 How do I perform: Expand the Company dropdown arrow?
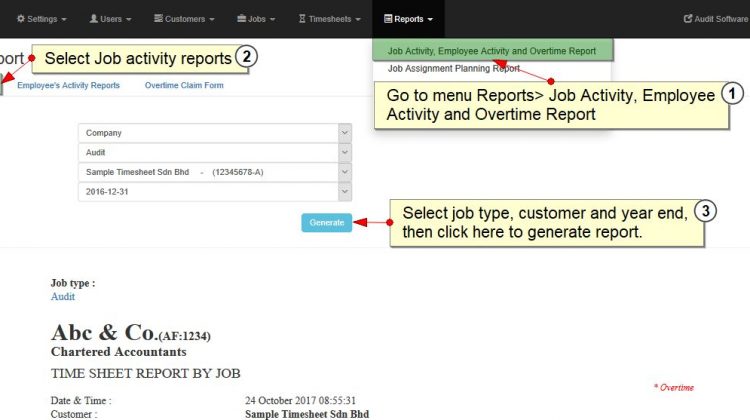[x=344, y=133]
